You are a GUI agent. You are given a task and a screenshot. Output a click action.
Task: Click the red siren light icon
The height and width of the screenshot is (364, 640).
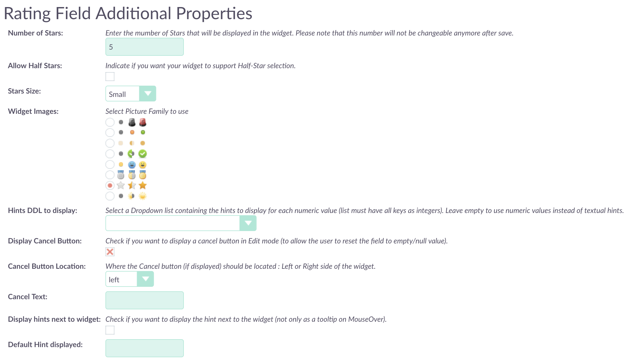pyautogui.click(x=143, y=122)
